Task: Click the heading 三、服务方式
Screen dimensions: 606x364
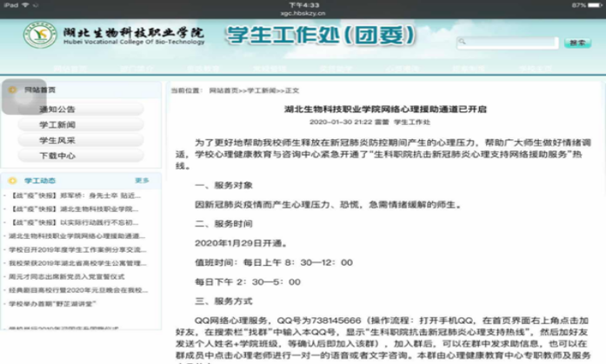Action: pyautogui.click(x=223, y=301)
